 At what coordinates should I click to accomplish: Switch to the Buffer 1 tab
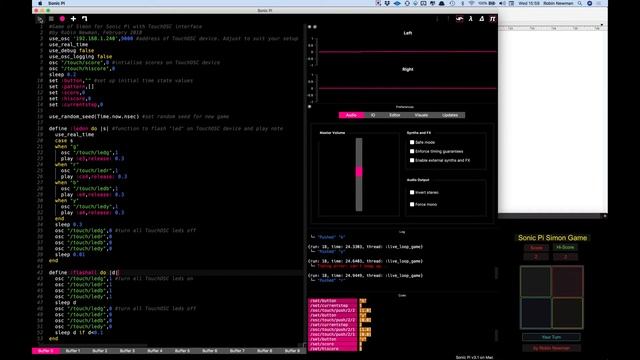[73, 351]
